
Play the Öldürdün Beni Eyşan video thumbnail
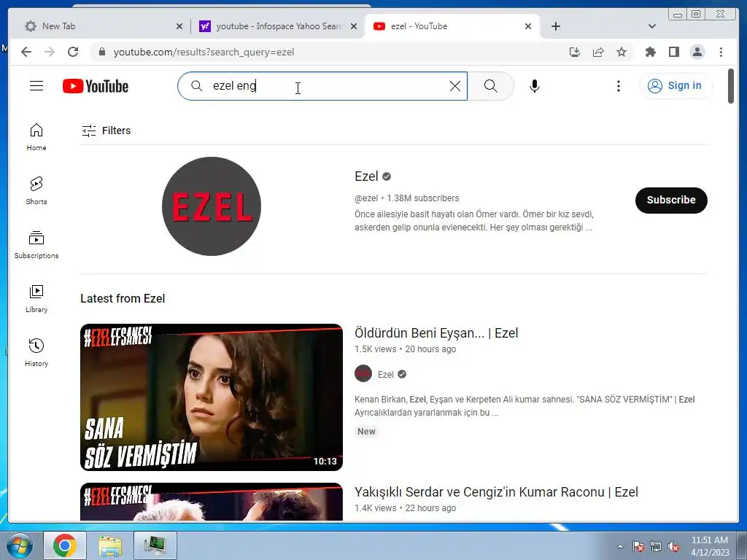tap(212, 397)
